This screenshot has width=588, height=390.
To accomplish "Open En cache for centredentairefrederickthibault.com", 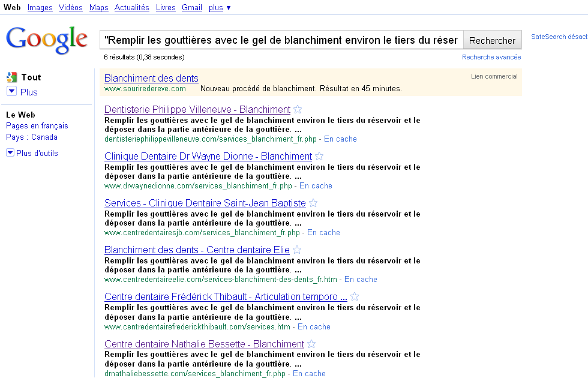I will tap(314, 327).
